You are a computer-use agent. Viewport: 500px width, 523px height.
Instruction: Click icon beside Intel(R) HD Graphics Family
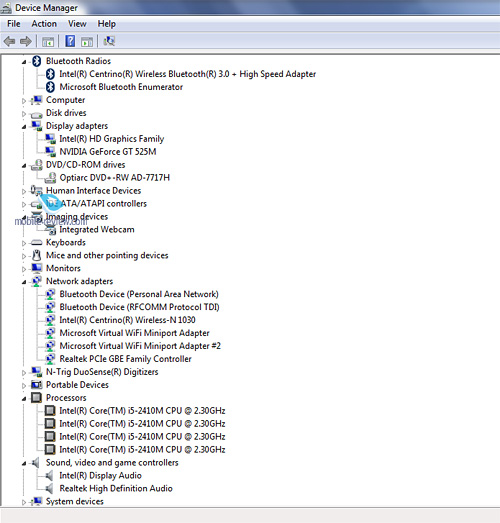(x=50, y=139)
